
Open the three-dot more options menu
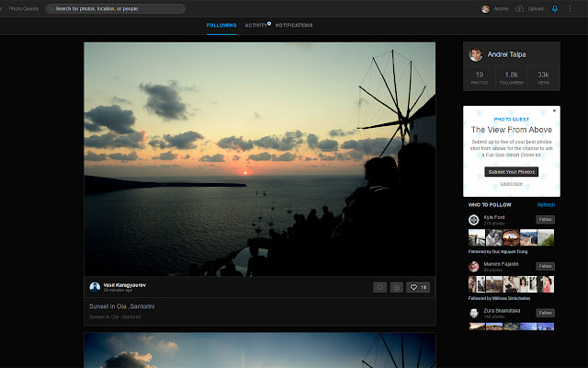point(570,8)
